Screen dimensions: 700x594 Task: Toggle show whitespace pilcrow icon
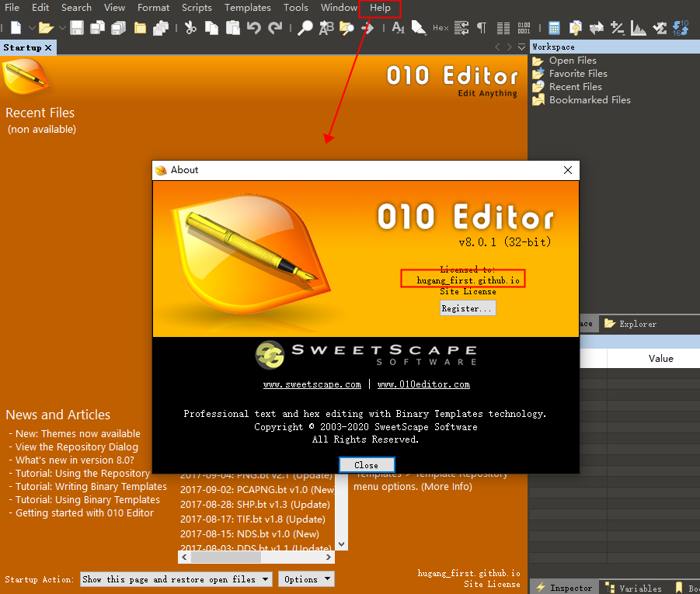[x=482, y=28]
